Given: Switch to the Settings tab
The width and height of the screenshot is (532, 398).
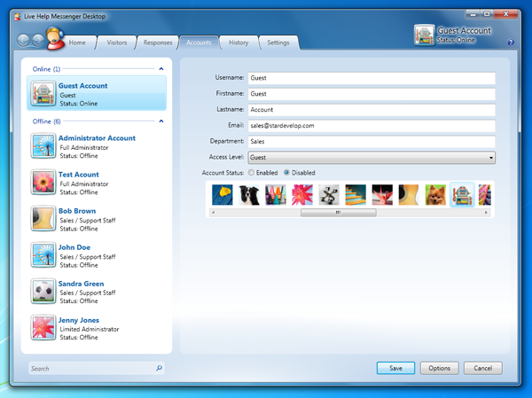Looking at the screenshot, I should 278,43.
